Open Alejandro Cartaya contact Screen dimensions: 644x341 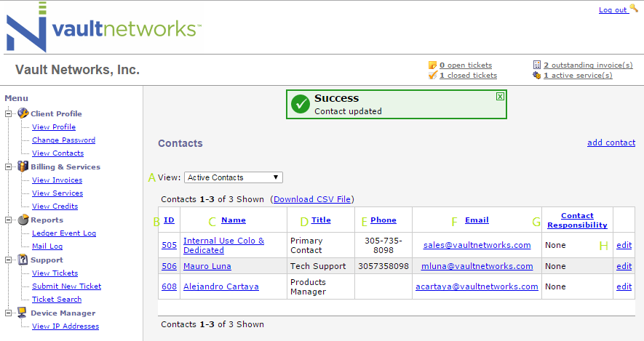pos(221,286)
